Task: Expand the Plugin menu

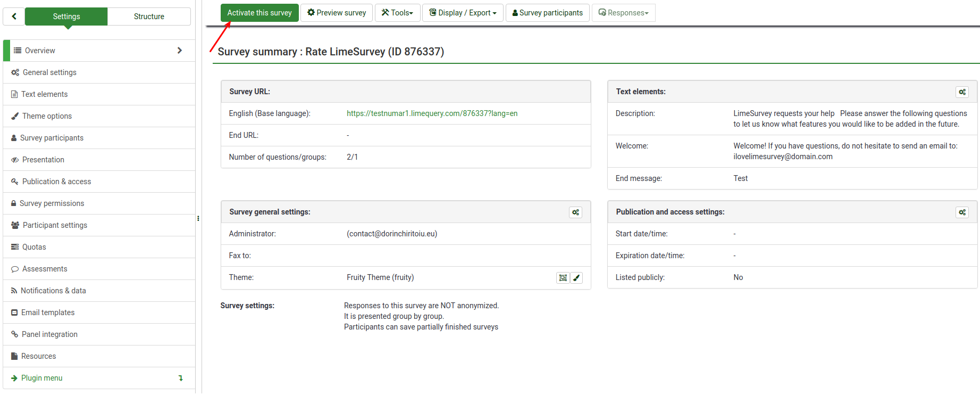Action: [x=42, y=378]
